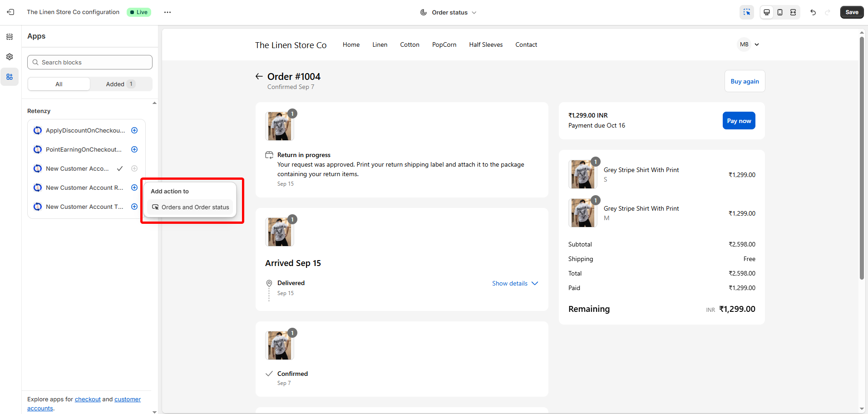The height and width of the screenshot is (414, 868).
Task: Click the Search blocks input field
Action: 90,62
